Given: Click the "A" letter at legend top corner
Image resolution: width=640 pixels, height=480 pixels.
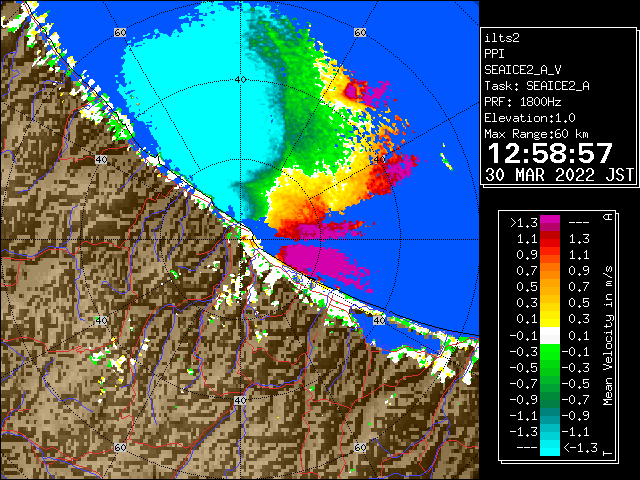Looking at the screenshot, I should [608, 217].
